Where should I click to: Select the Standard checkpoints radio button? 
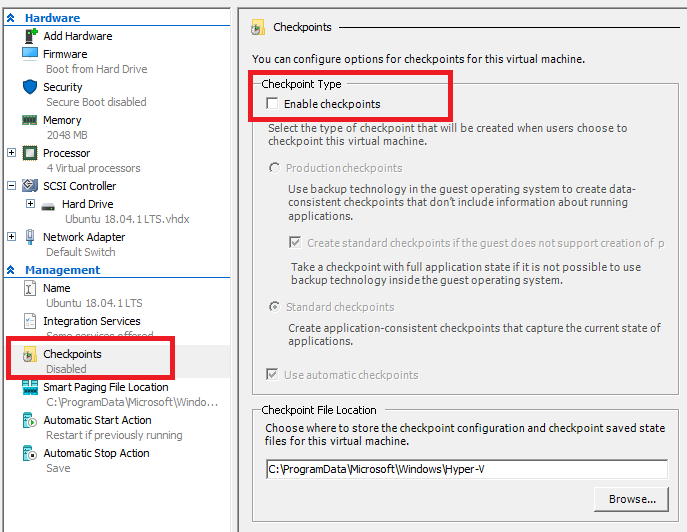point(274,307)
